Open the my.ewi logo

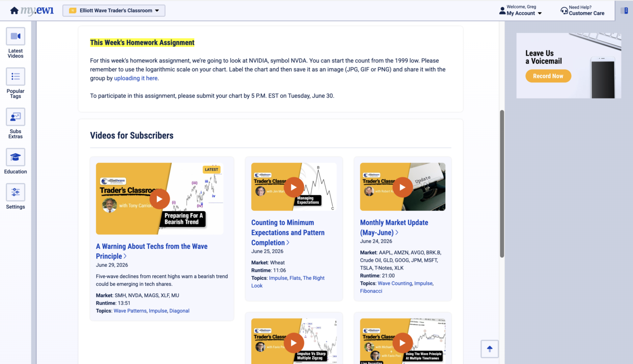coord(37,10)
